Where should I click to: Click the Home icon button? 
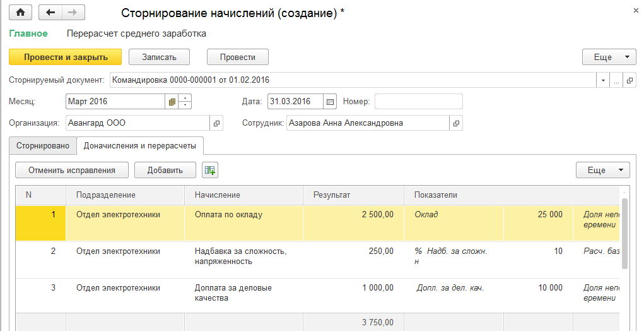click(21, 13)
